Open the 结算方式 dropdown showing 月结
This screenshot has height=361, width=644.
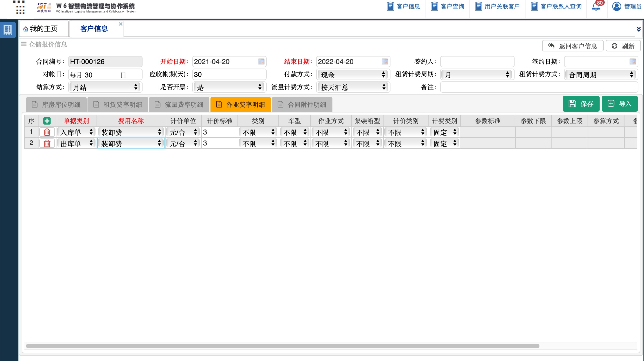click(x=105, y=87)
